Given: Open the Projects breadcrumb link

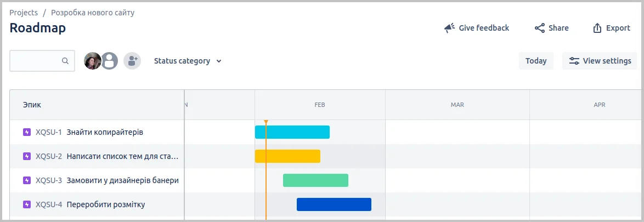Looking at the screenshot, I should pos(24,13).
